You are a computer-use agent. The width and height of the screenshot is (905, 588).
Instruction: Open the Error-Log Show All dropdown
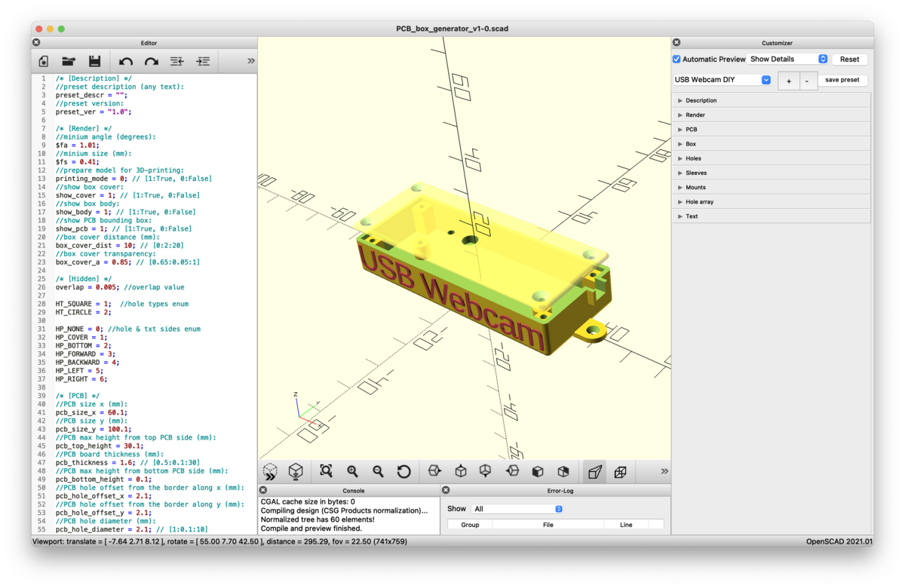(517, 509)
